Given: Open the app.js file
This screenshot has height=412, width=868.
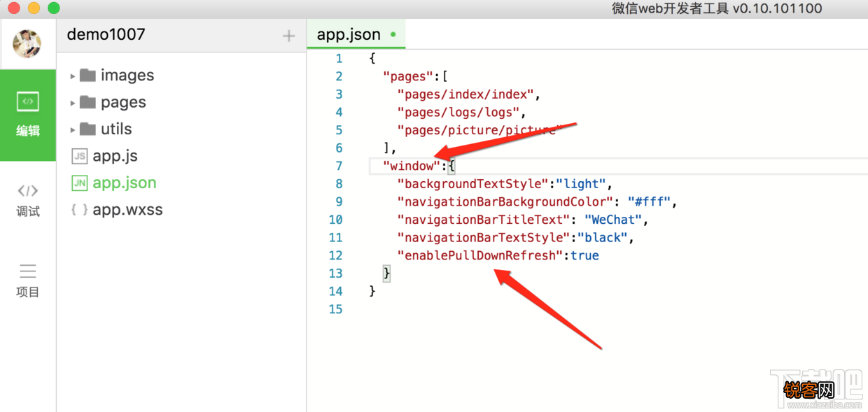Looking at the screenshot, I should [x=115, y=156].
